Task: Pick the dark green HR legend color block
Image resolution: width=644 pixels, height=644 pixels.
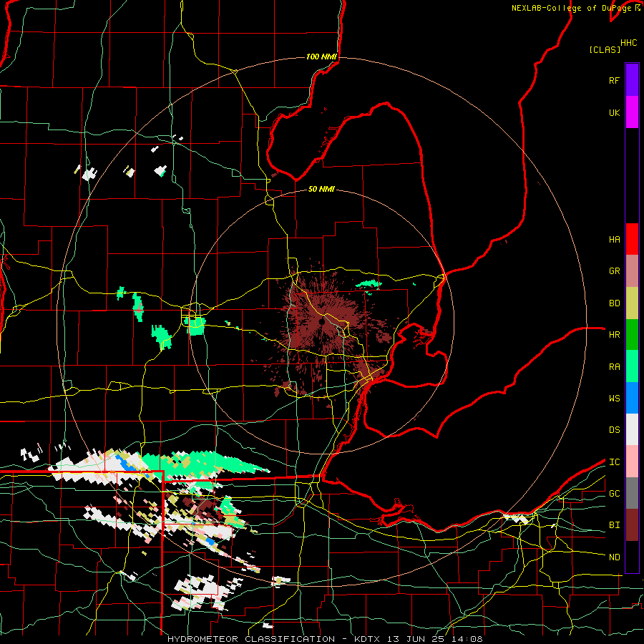Action: (632, 335)
